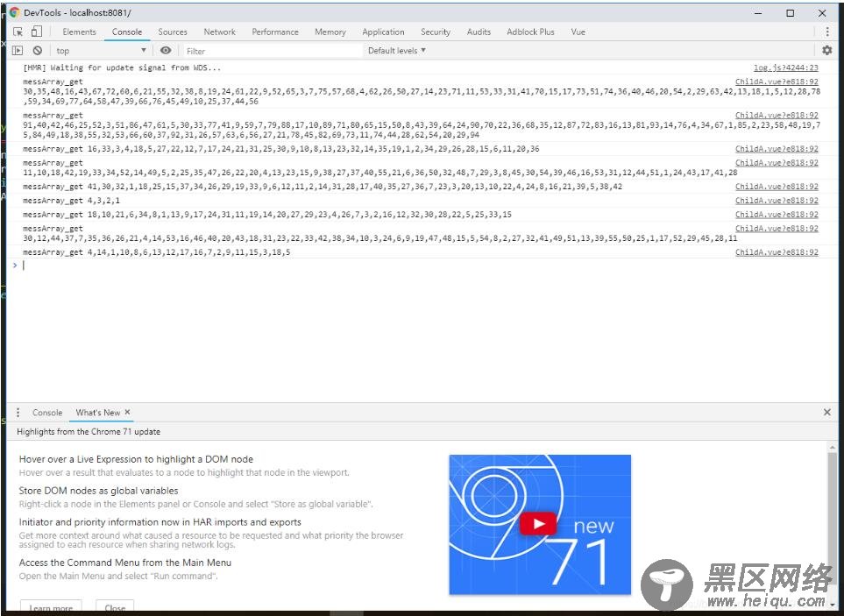Screen dimensions: 844x616
Task: Open the top JavaScript context dropdown
Action: coord(101,51)
